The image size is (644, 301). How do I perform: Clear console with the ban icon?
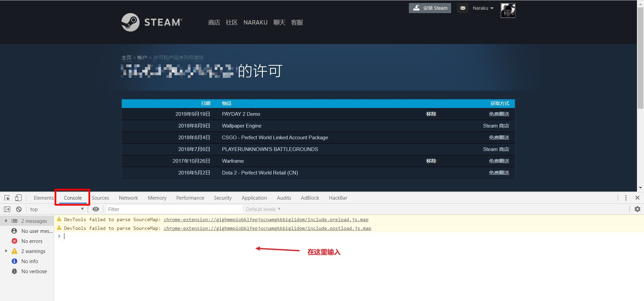19,209
